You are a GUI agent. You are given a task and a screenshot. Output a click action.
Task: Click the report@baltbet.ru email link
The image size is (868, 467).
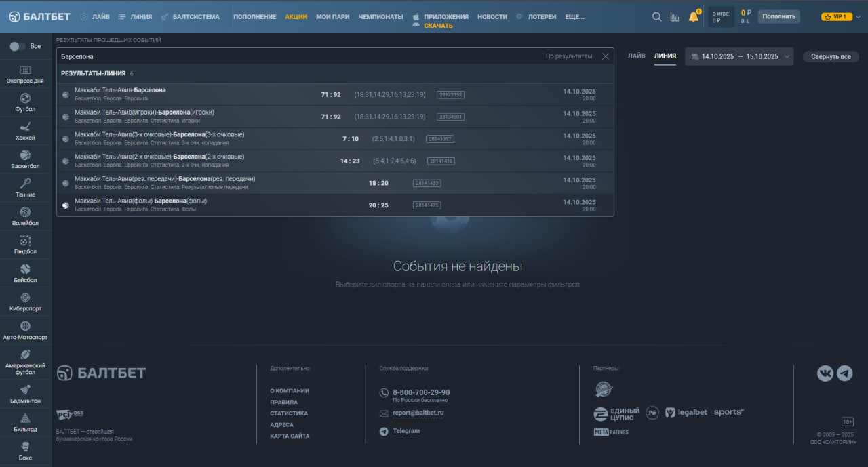[x=418, y=413]
